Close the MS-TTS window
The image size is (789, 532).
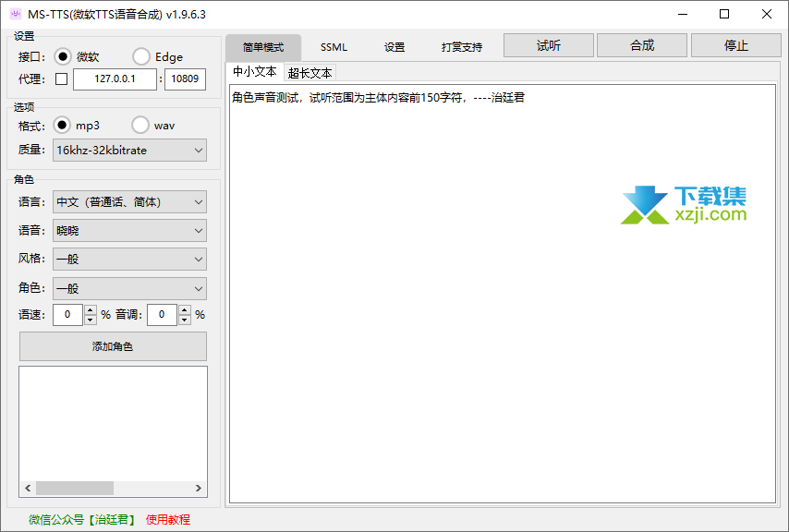(766, 14)
